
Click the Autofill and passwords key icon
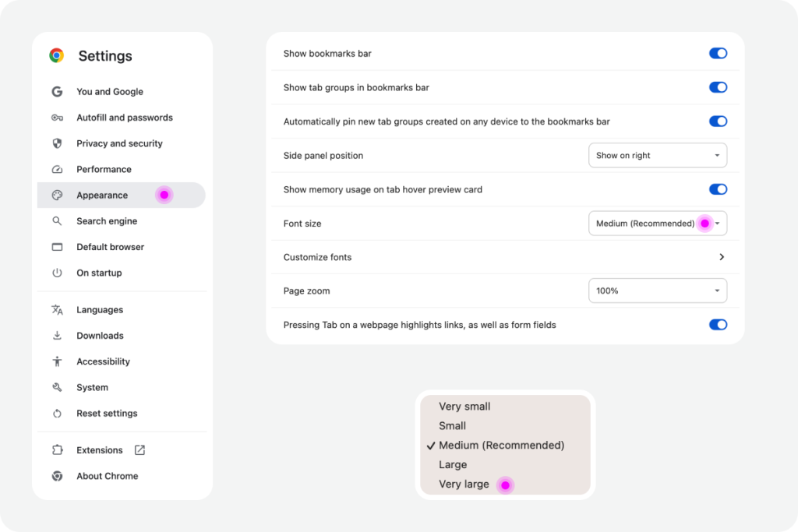pyautogui.click(x=57, y=118)
